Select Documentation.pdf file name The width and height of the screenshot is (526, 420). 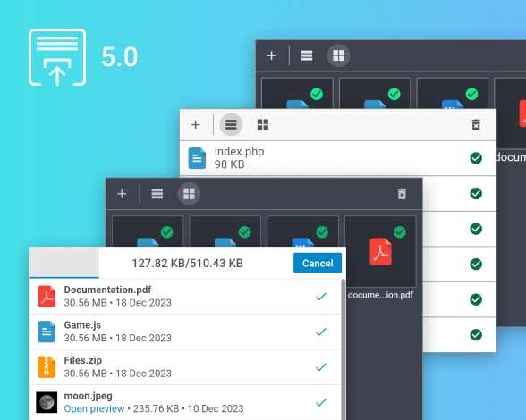point(107,290)
